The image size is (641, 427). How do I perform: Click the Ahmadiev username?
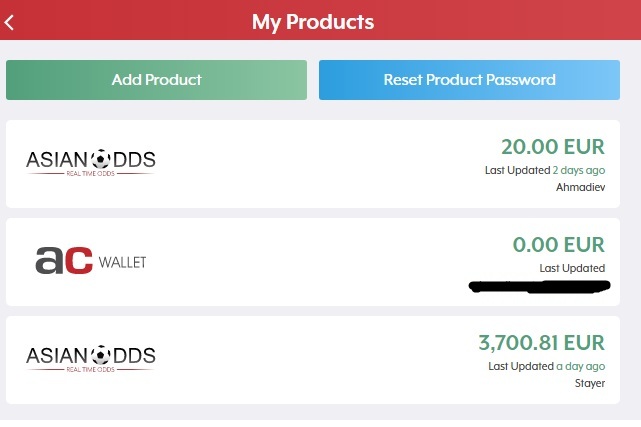pyautogui.click(x=580, y=187)
